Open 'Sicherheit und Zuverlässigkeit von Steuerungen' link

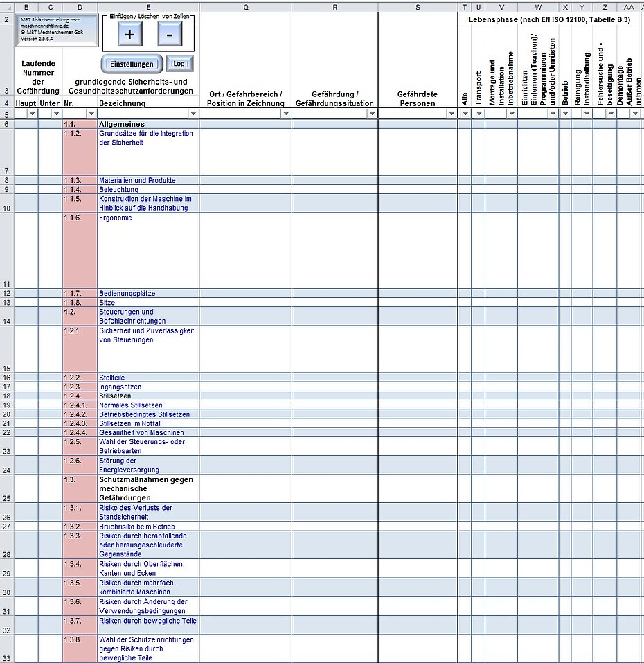tap(147, 335)
